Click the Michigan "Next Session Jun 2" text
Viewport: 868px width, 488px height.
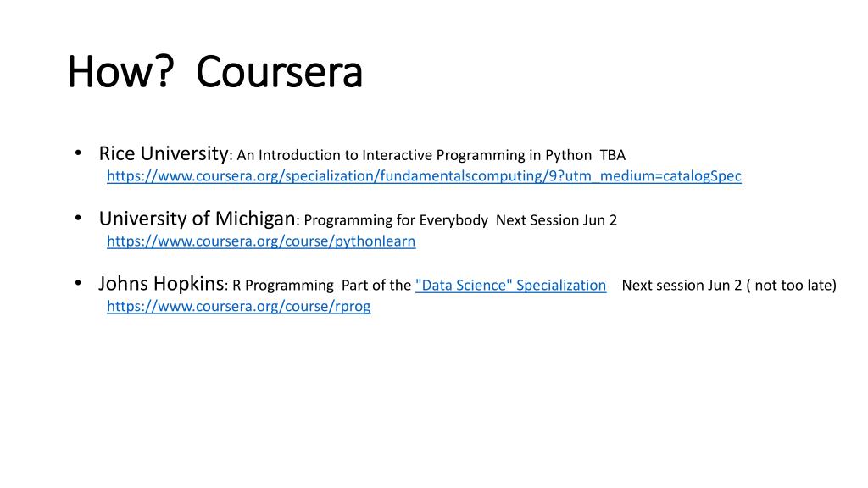(x=556, y=220)
